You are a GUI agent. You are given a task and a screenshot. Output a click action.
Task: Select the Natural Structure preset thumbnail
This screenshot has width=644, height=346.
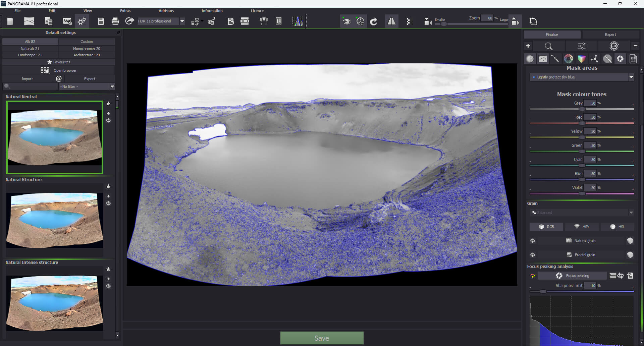(x=55, y=220)
